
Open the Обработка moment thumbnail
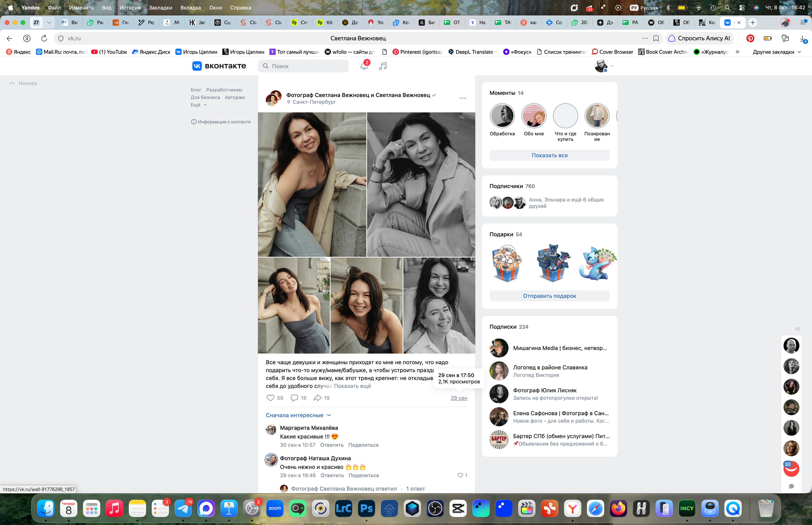tap(502, 115)
